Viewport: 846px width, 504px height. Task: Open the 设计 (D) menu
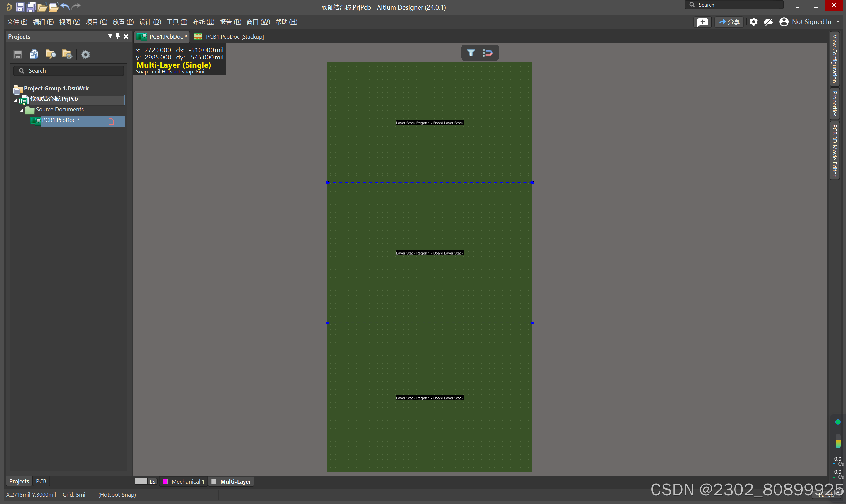(150, 22)
